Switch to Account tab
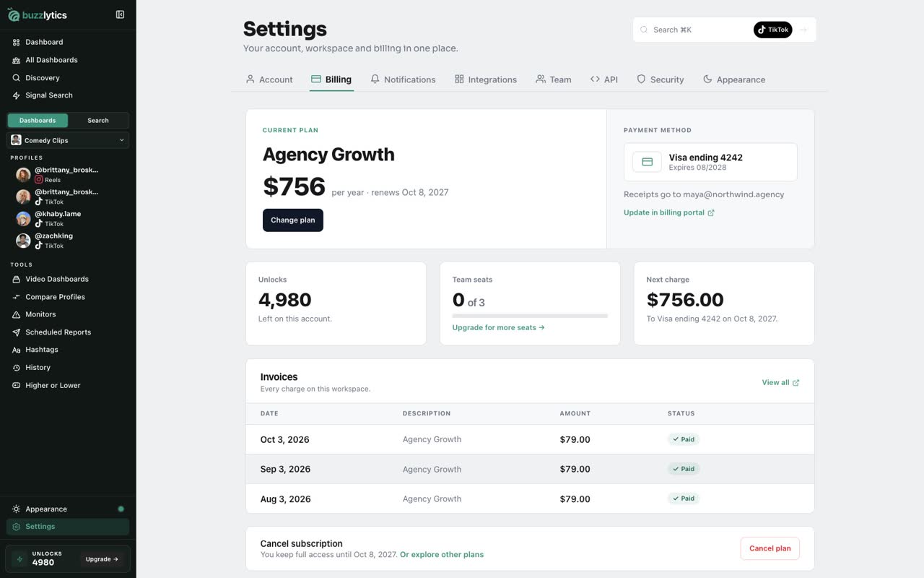Viewport: 924px width, 578px height. pyautogui.click(x=269, y=79)
